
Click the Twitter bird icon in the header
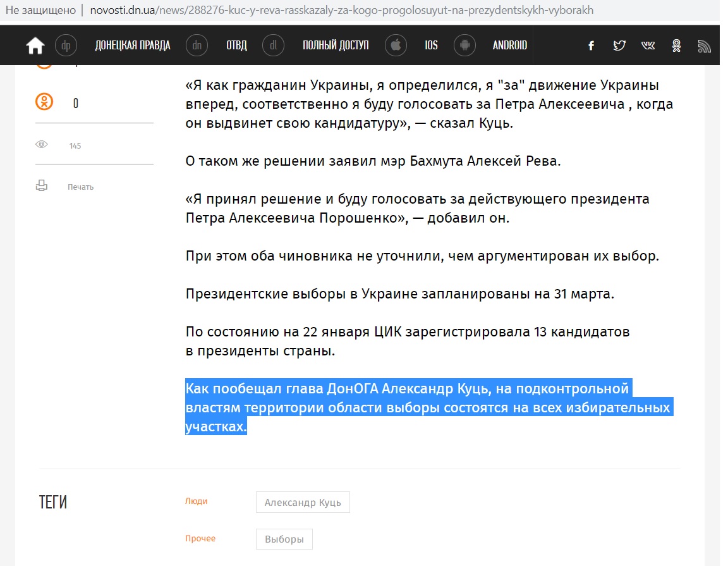[x=619, y=45]
